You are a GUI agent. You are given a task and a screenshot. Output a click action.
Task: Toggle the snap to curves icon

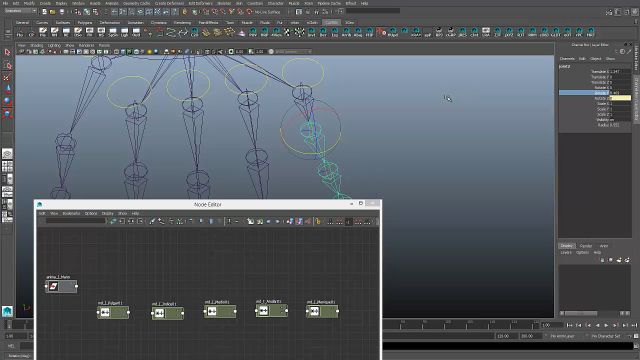(215, 12)
